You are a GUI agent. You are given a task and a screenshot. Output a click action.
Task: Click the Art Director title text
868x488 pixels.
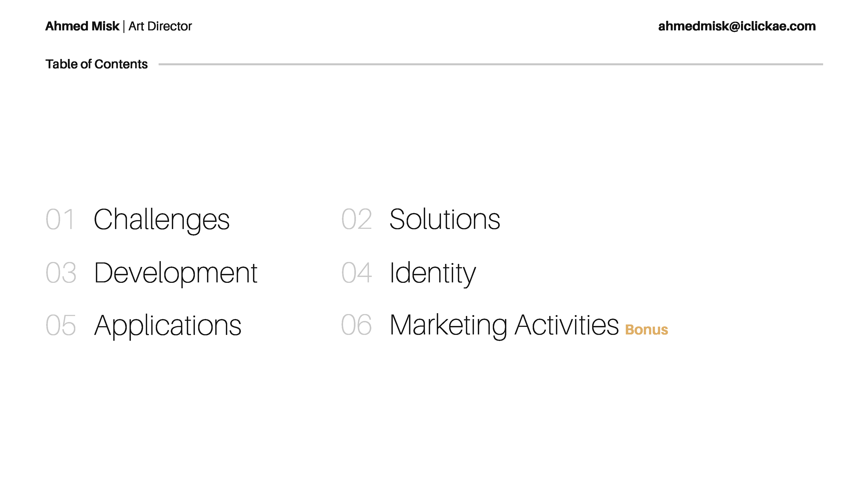click(x=160, y=26)
